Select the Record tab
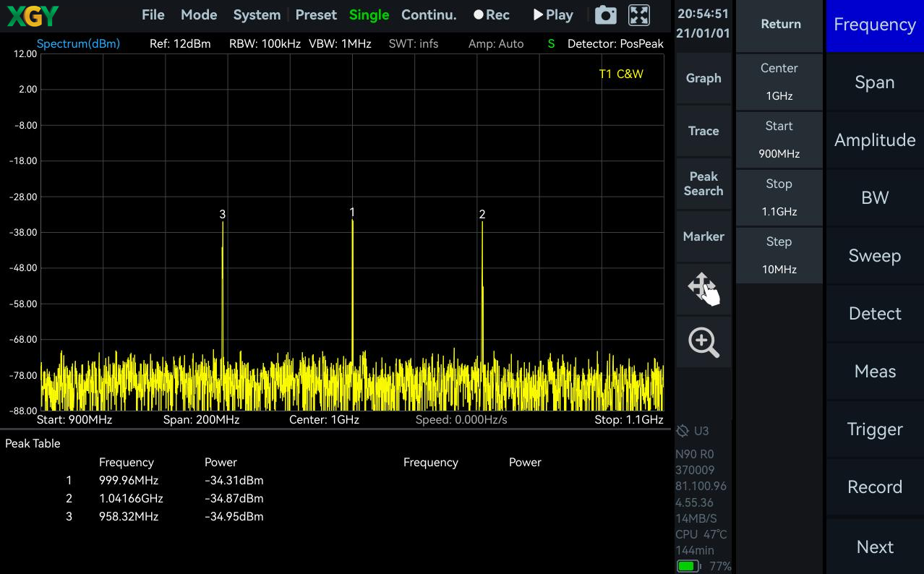Image resolution: width=924 pixels, height=574 pixels. [875, 487]
